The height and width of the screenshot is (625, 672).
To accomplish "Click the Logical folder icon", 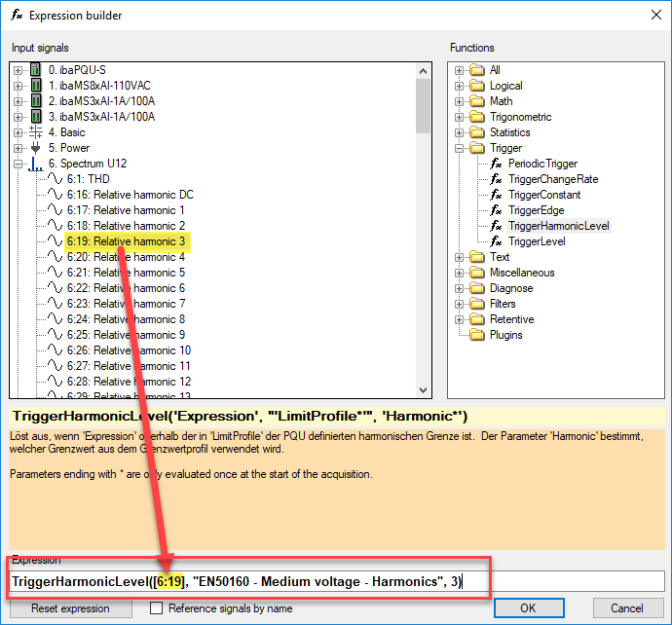I will (x=477, y=86).
